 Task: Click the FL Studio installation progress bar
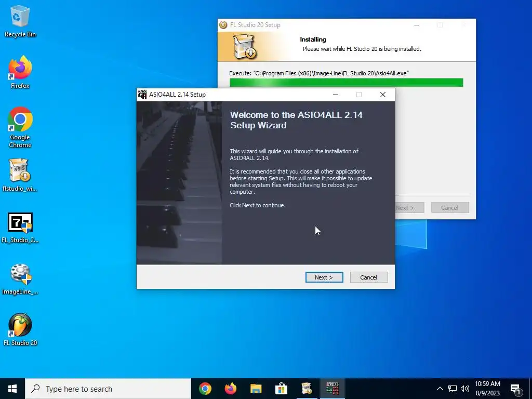click(346, 83)
